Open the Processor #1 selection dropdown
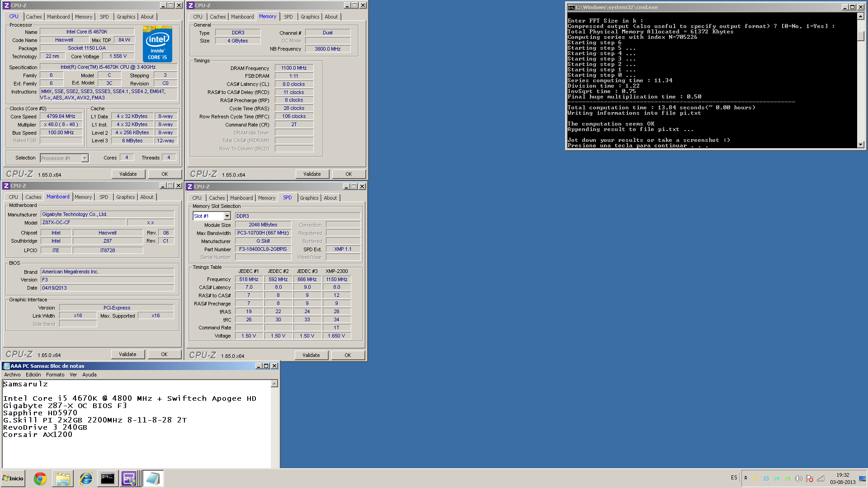868x488 pixels. pos(85,158)
